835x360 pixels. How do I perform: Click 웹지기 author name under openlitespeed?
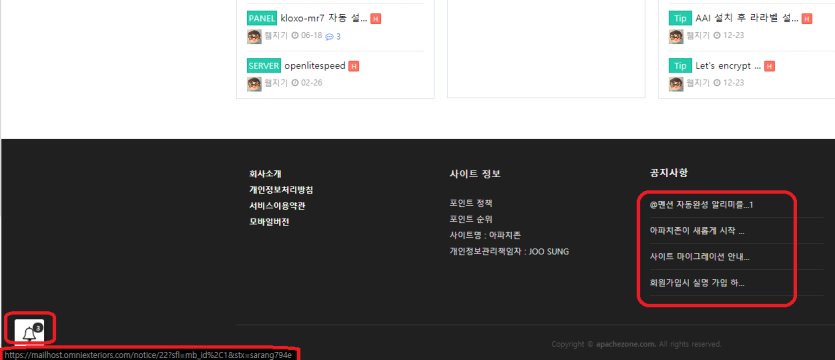[276, 83]
